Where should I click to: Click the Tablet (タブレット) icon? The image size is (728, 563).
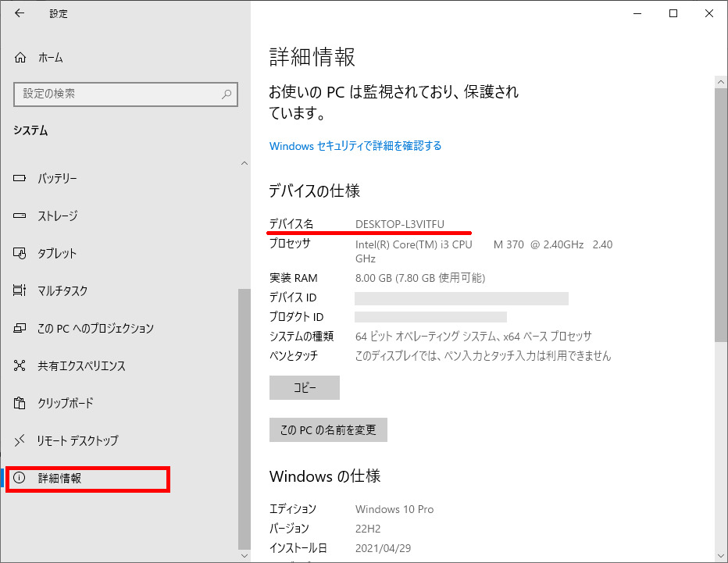pos(20,254)
